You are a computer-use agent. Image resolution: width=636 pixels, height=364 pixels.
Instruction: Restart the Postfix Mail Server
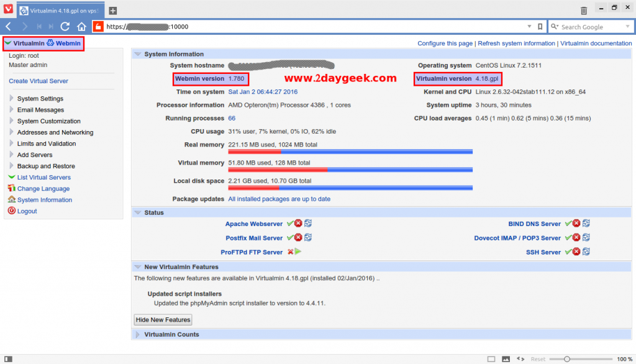[307, 238]
